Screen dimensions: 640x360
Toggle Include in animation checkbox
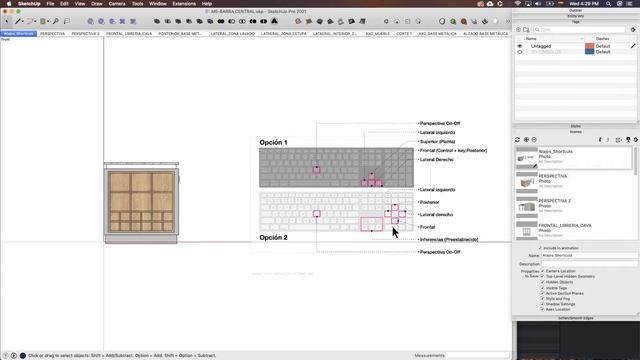[540, 248]
